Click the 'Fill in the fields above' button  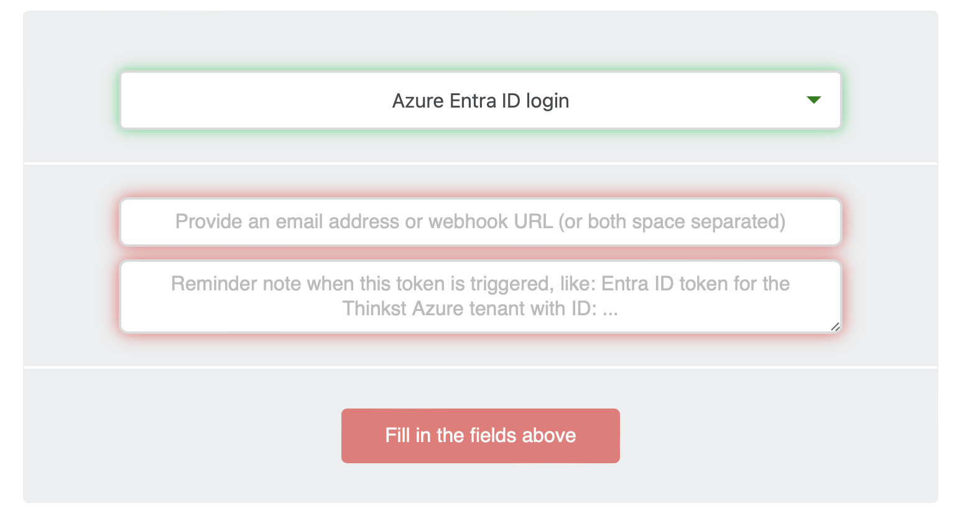481,436
